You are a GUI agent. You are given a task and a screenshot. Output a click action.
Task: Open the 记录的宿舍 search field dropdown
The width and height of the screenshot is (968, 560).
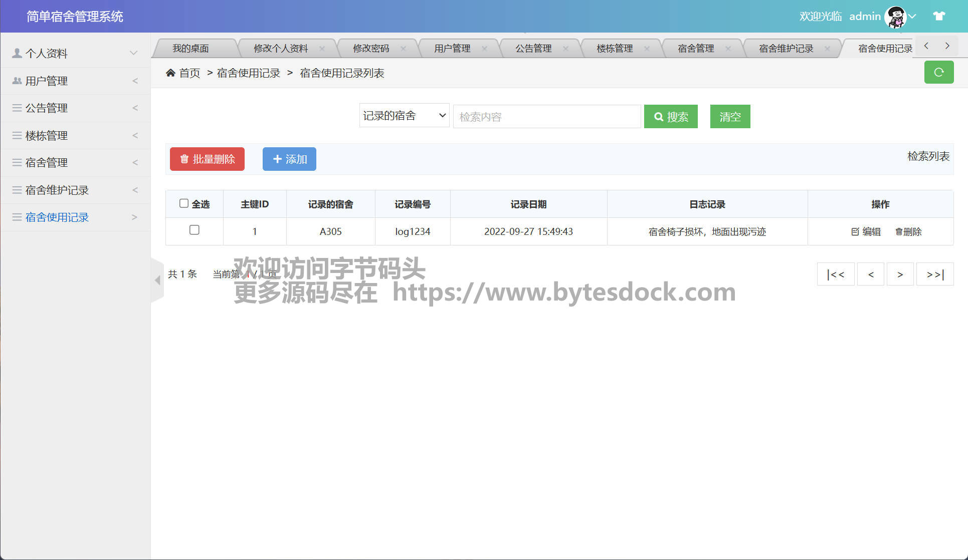404,116
